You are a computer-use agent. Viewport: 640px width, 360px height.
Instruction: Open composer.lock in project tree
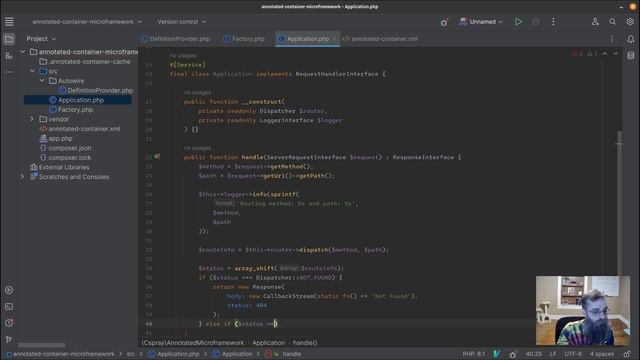point(65,158)
